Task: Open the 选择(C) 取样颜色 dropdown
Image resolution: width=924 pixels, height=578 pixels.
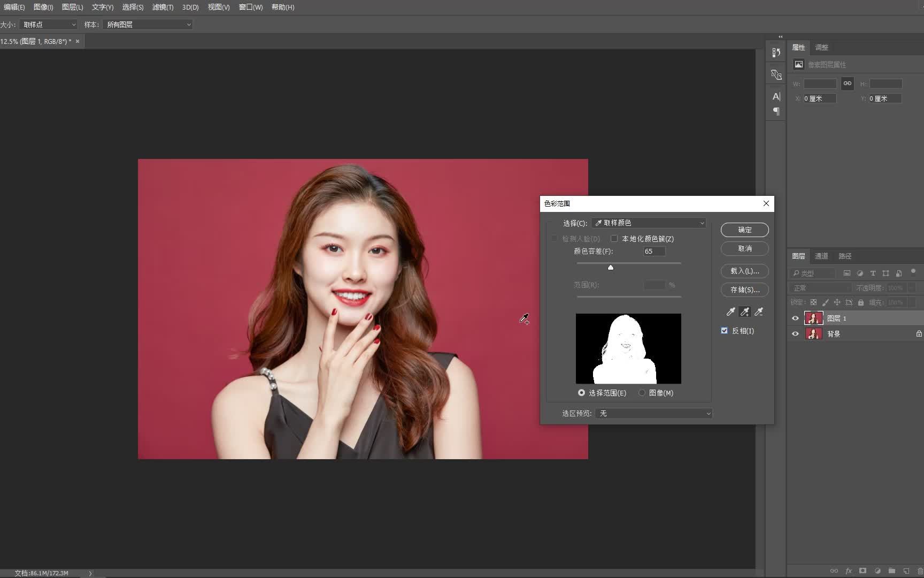Action: (x=649, y=223)
